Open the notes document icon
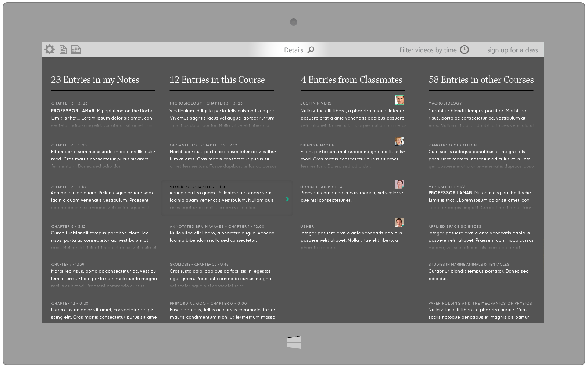The width and height of the screenshot is (588, 368). click(63, 50)
